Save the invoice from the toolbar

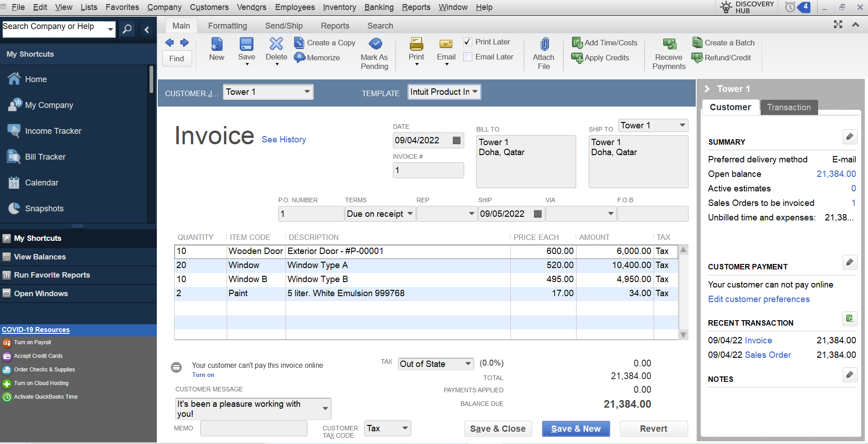(246, 49)
